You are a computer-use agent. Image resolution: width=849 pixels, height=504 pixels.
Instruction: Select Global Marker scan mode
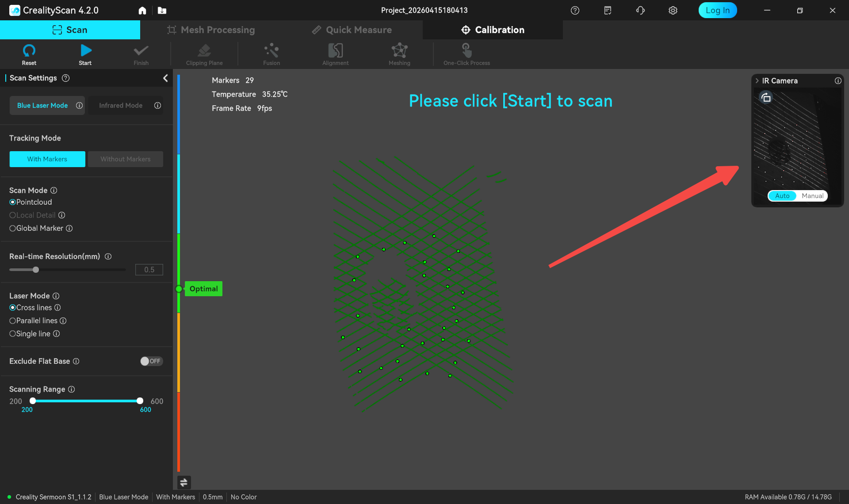(x=13, y=229)
